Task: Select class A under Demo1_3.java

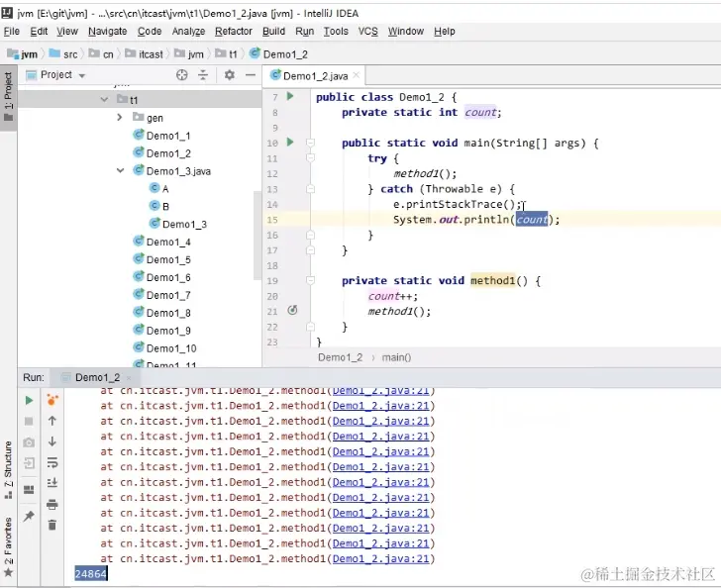Action: (159, 188)
